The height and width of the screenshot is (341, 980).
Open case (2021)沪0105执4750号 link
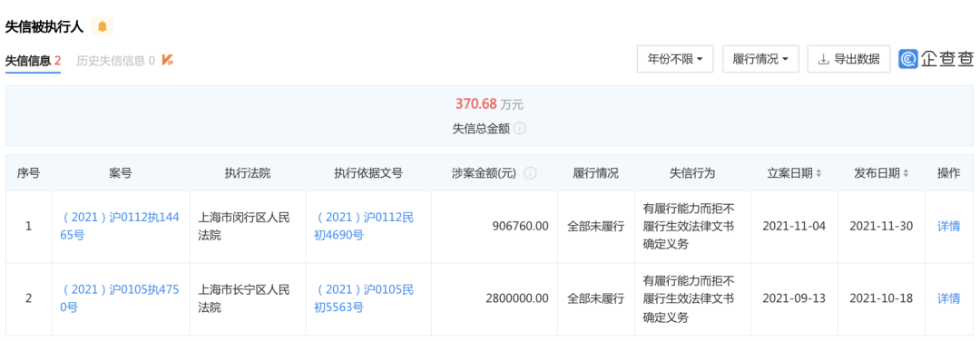tap(121, 298)
